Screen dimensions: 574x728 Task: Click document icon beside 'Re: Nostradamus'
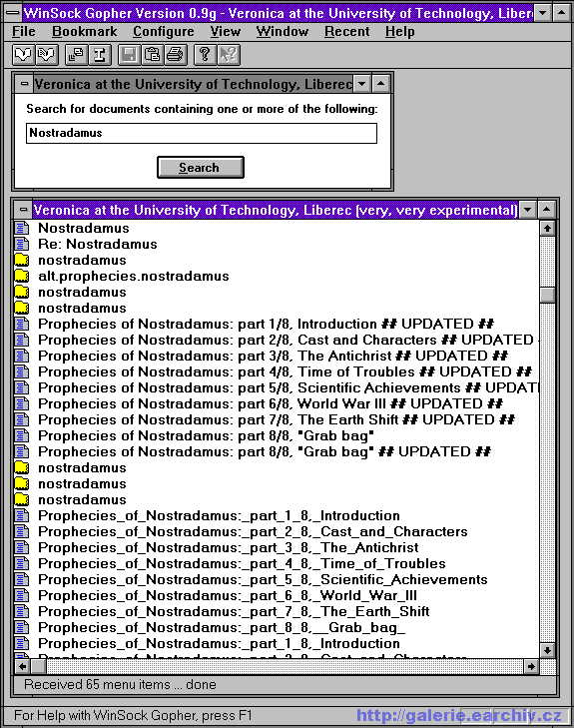tap(21, 244)
